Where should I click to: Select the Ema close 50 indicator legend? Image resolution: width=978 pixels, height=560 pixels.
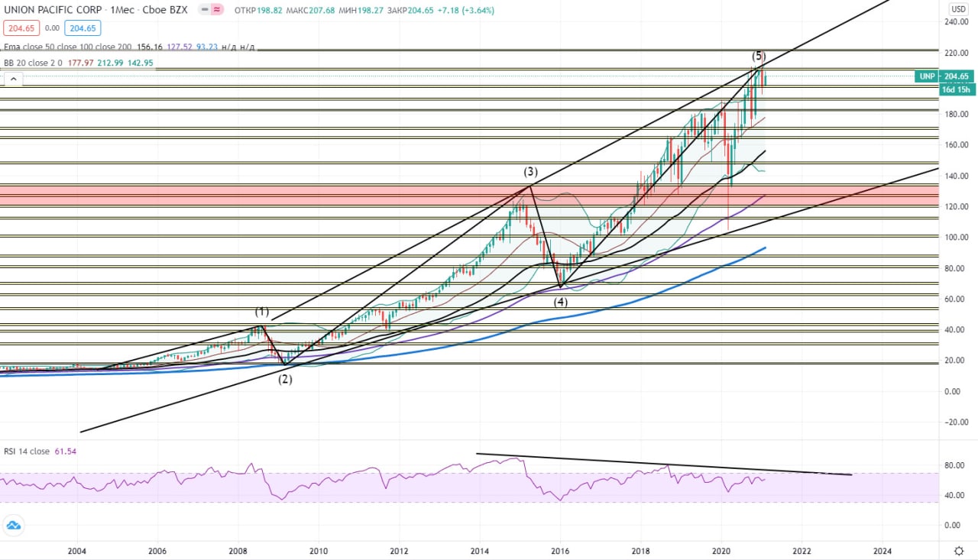pyautogui.click(x=67, y=47)
